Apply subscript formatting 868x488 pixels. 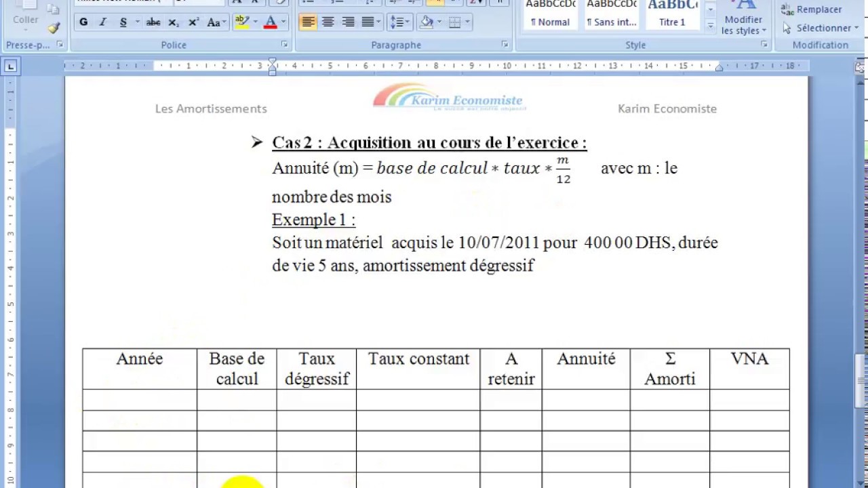pyautogui.click(x=174, y=22)
